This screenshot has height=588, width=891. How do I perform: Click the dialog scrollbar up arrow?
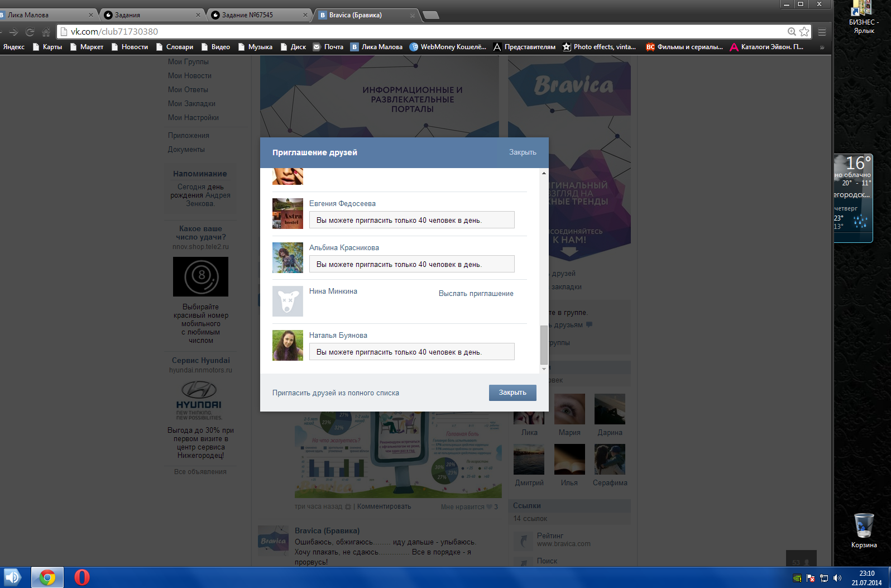544,173
